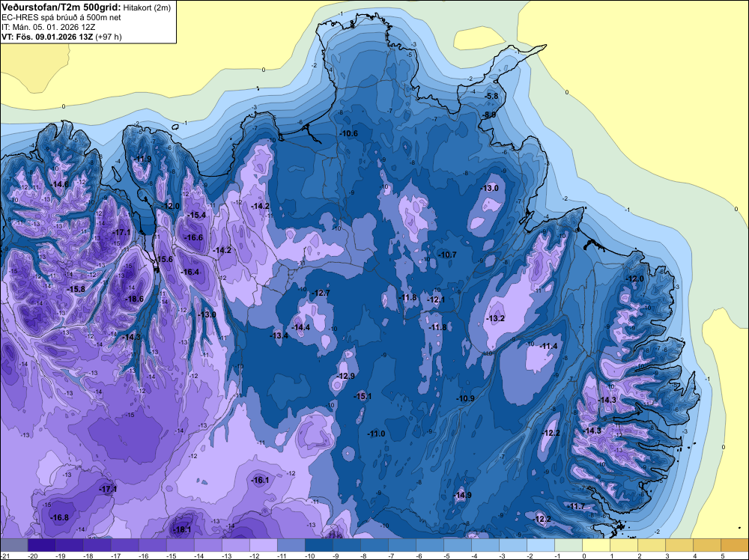Click the orange legend swatch labeled 5
749x560 pixels.
pyautogui.click(x=734, y=545)
